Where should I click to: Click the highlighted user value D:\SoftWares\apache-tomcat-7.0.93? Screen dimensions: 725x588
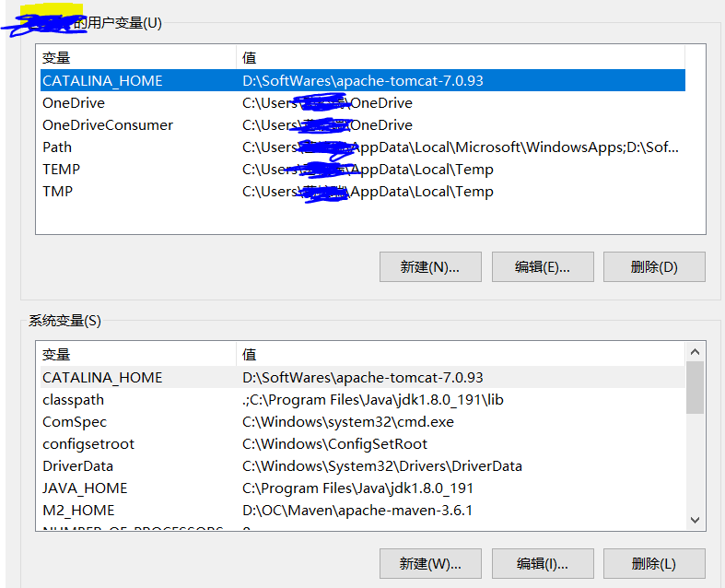coord(363,80)
